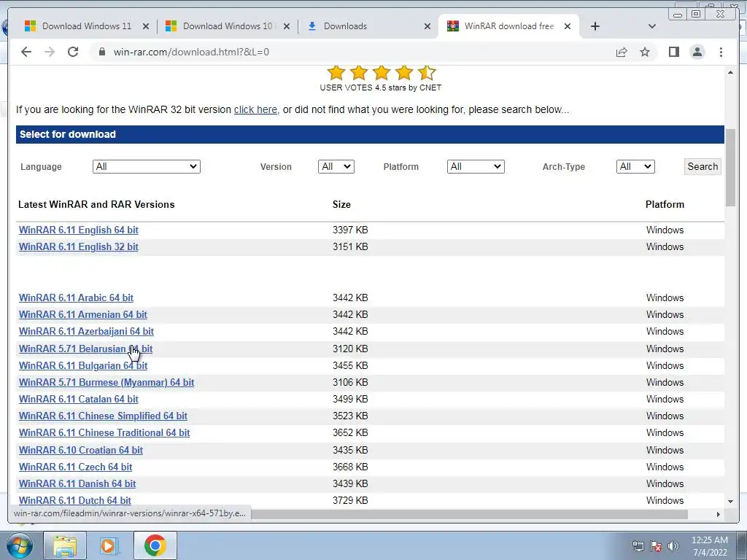The width and height of the screenshot is (747, 560).
Task: Open the Language dropdown
Action: pos(146,167)
